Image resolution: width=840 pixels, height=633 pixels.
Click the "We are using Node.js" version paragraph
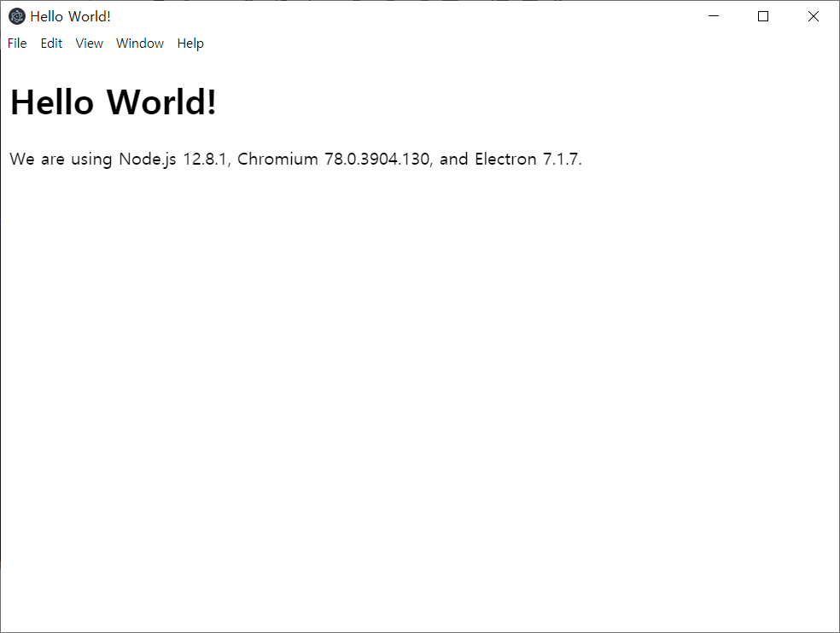[295, 159]
